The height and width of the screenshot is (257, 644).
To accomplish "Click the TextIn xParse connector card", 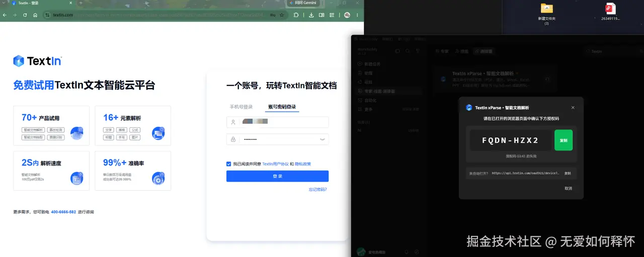I will click(x=495, y=79).
